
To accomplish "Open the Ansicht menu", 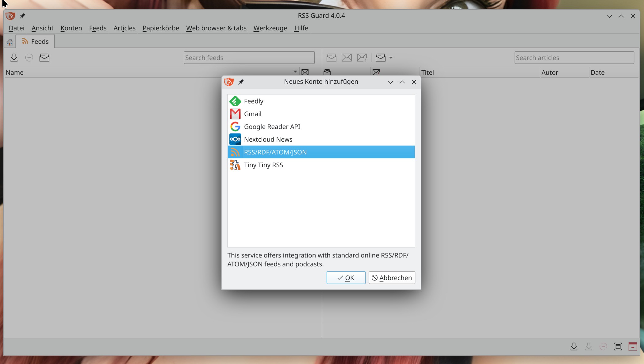I will coord(42,28).
